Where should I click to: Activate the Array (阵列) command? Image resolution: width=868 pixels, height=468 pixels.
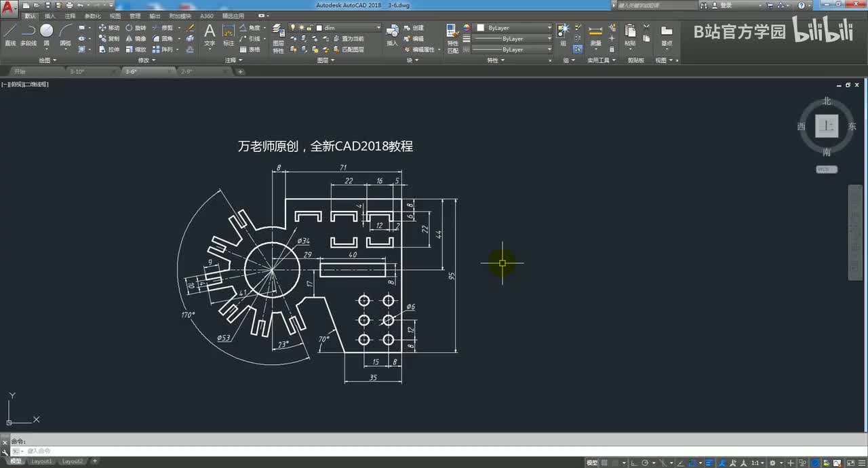(x=162, y=50)
